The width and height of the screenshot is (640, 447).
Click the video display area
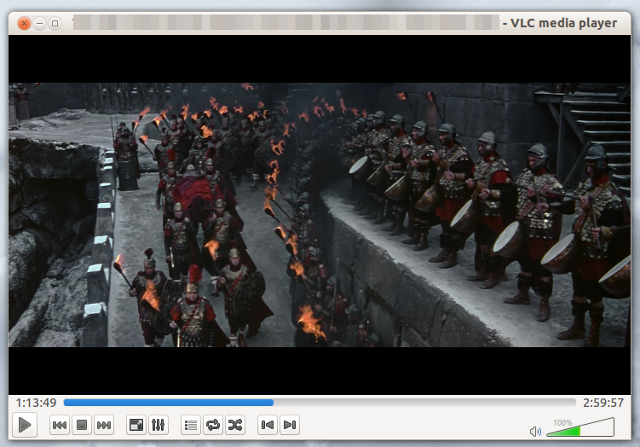(x=320, y=215)
